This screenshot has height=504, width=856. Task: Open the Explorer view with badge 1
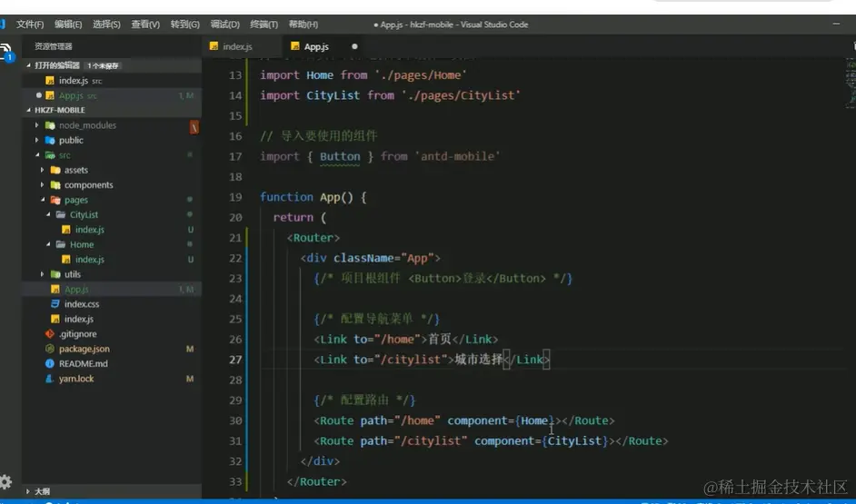[x=5, y=52]
